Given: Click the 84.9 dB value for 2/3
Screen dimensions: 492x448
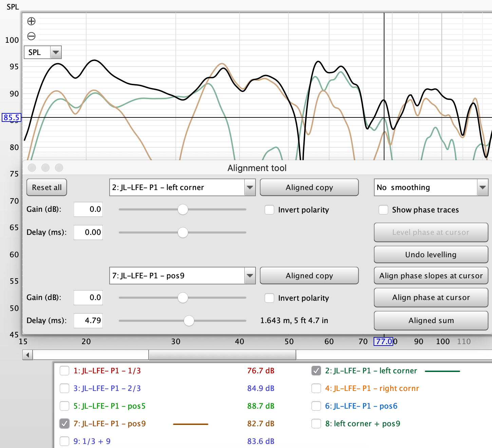Looking at the screenshot, I should [x=261, y=388].
